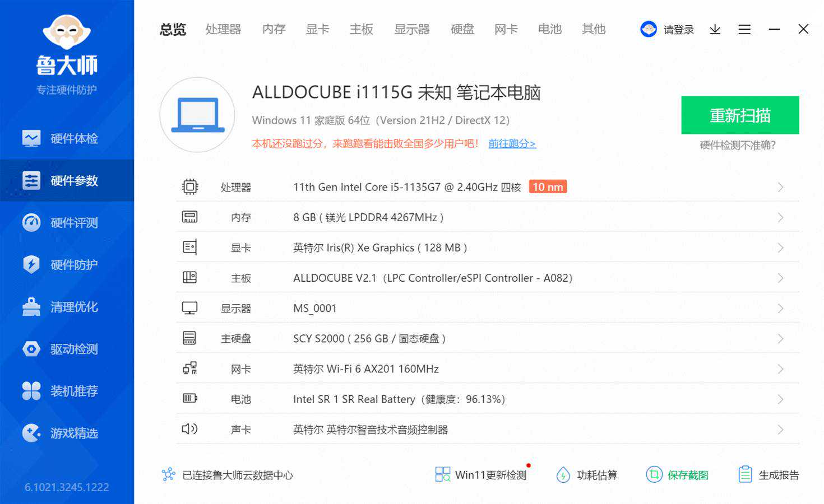Open 清理优化 cleanup section

67,307
